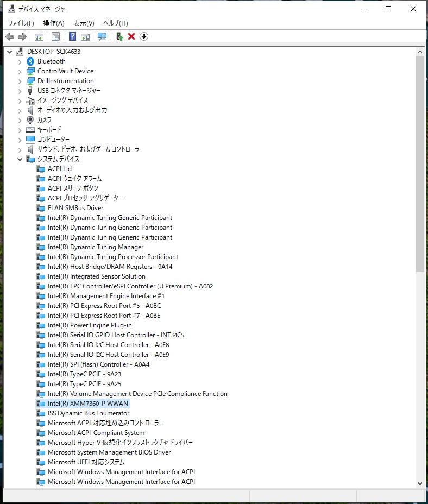Click the down-arrow disable device icon

pos(144,36)
